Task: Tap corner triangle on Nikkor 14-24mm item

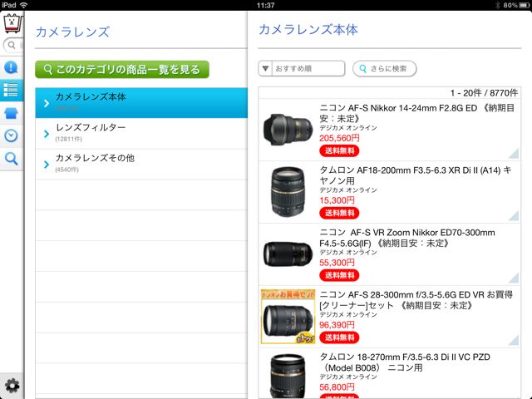Action: [515, 154]
